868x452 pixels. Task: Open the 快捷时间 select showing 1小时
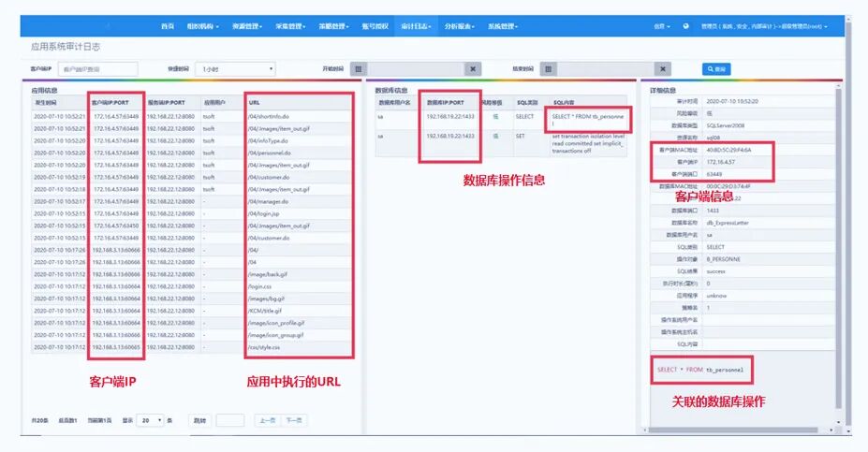pos(236,69)
